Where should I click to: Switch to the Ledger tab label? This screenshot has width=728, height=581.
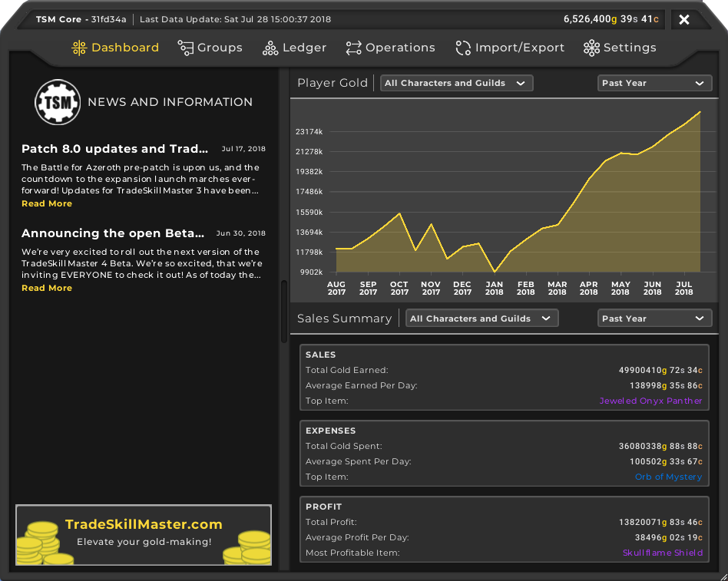304,48
